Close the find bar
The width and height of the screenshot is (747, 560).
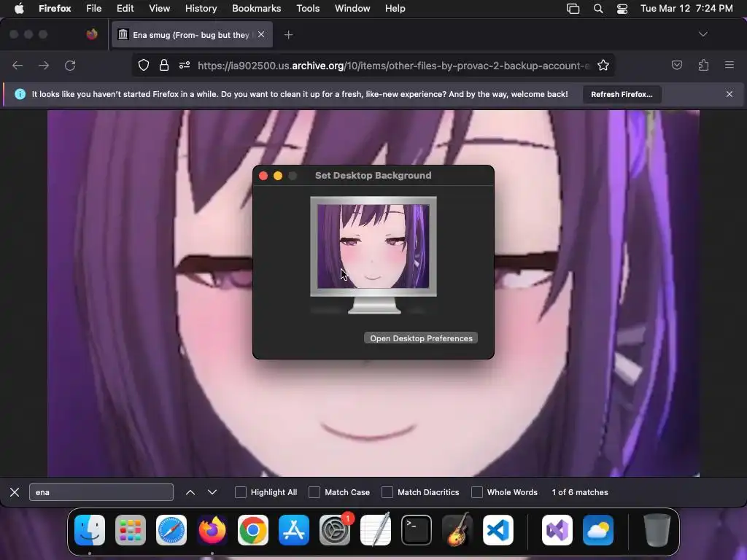pyautogui.click(x=15, y=492)
